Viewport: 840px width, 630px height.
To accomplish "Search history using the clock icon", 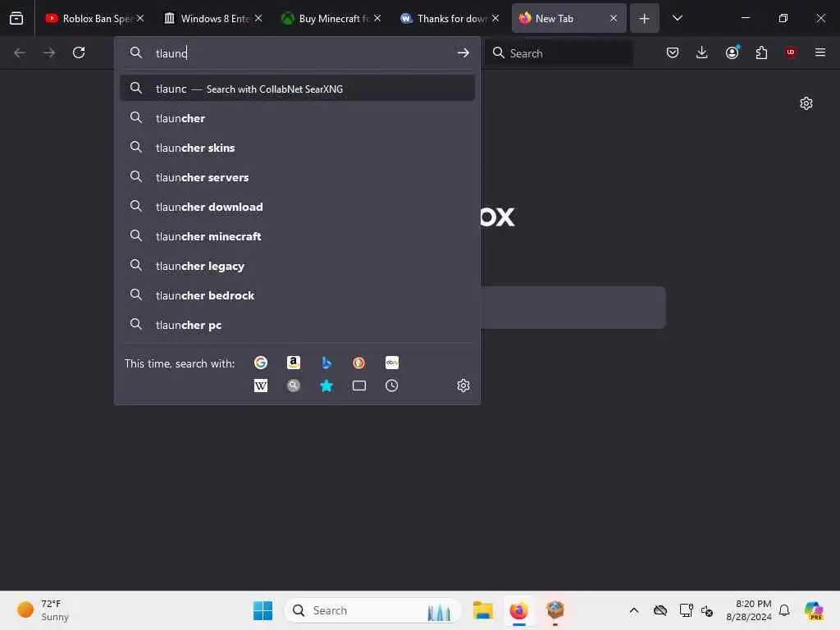I will coord(391,386).
